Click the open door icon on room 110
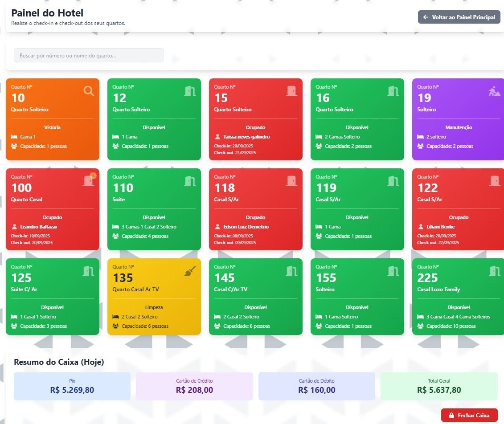The height and width of the screenshot is (424, 504). 190,181
